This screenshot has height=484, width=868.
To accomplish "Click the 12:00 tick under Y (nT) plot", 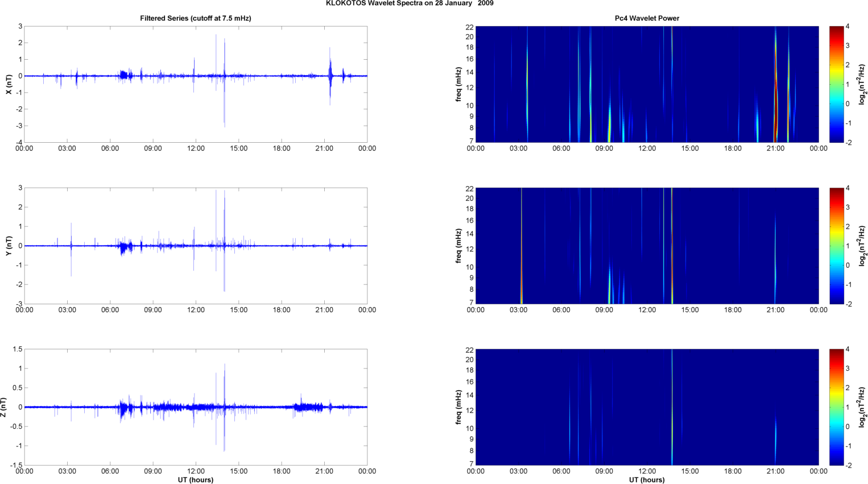I will (x=196, y=310).
